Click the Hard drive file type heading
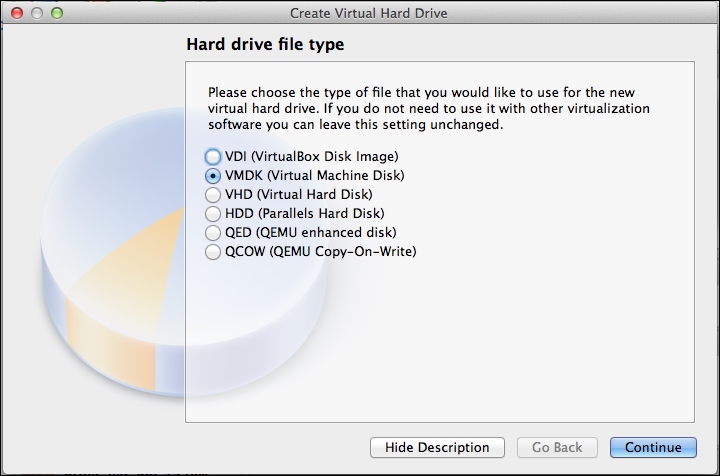Screen dimensions: 720x476 265,45
